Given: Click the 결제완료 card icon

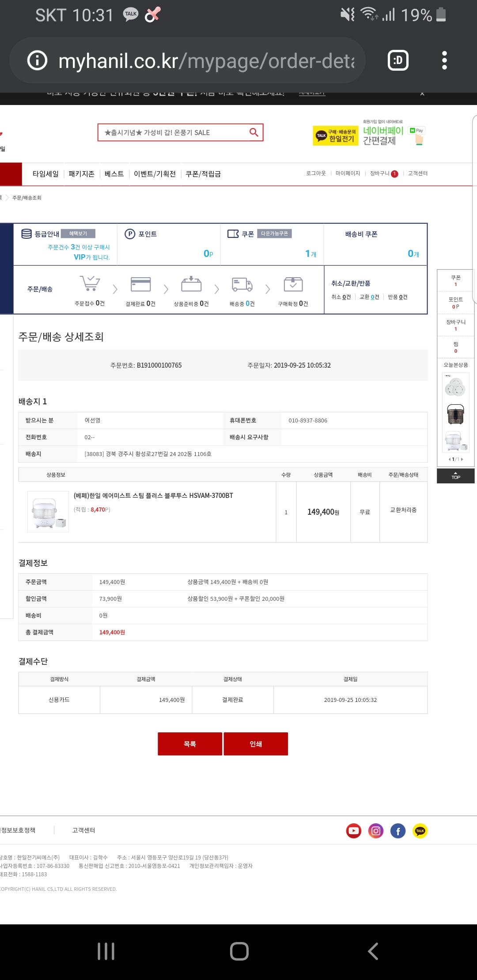Looking at the screenshot, I should (x=141, y=284).
